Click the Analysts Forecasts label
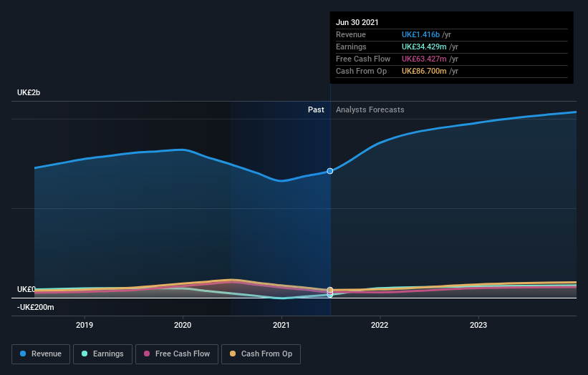This screenshot has height=375, width=588. click(x=370, y=109)
